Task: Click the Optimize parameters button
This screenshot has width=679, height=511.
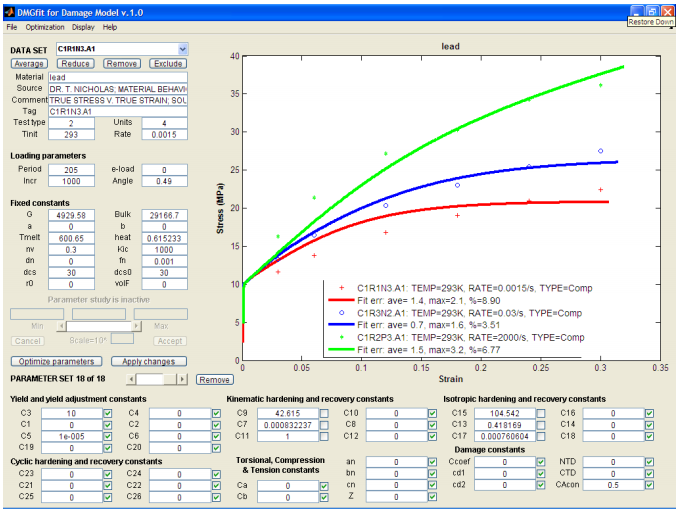Action: pyautogui.click(x=56, y=361)
